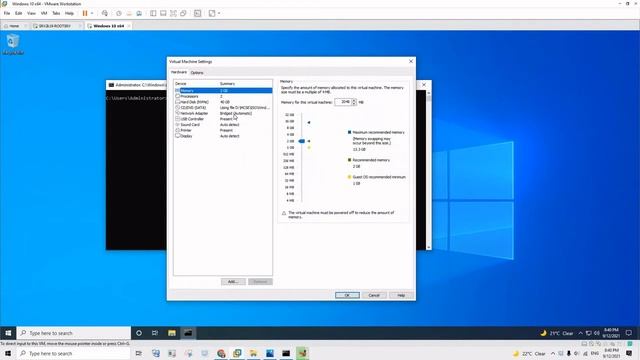Open the Tabs menu
This screenshot has height=360, width=640.
click(x=56, y=13)
